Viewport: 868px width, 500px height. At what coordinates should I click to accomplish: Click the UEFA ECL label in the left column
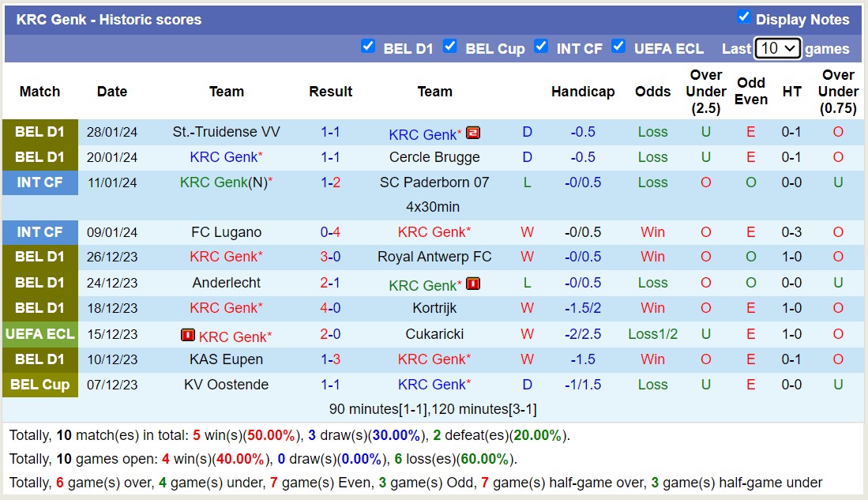[x=39, y=334]
